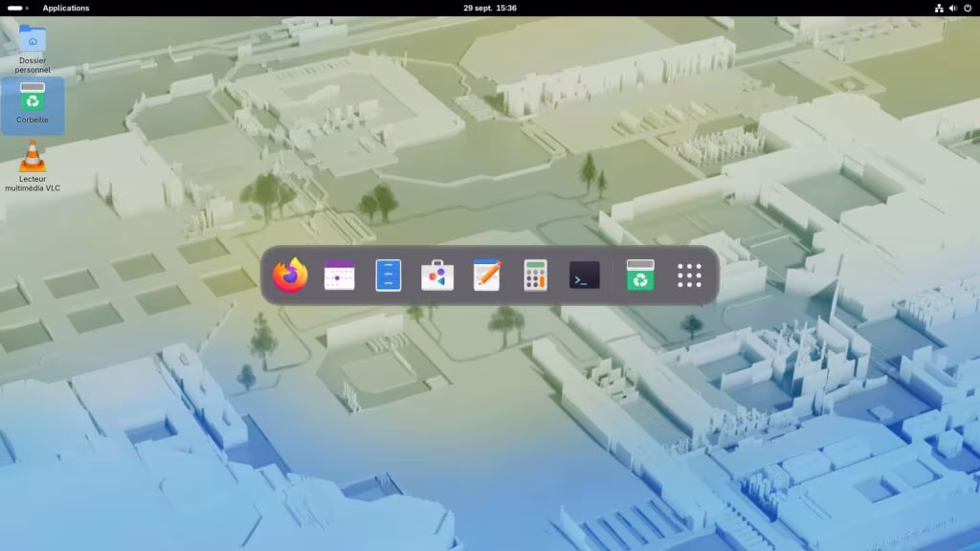Screen dimensions: 980x551
Task: Click the volume icon in top bar
Action: click(x=953, y=8)
